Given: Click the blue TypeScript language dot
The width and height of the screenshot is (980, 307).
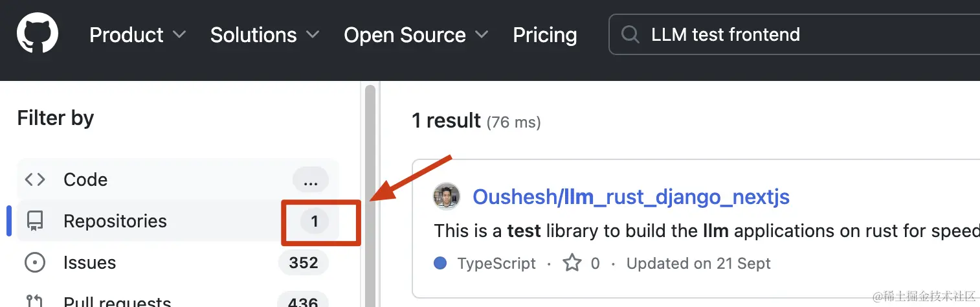Looking at the screenshot, I should click(441, 264).
